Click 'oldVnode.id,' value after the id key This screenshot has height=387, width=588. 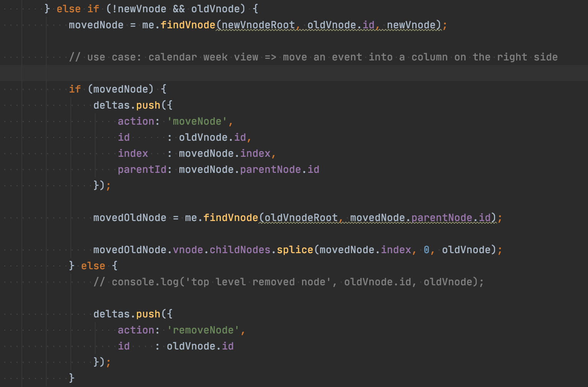click(215, 137)
